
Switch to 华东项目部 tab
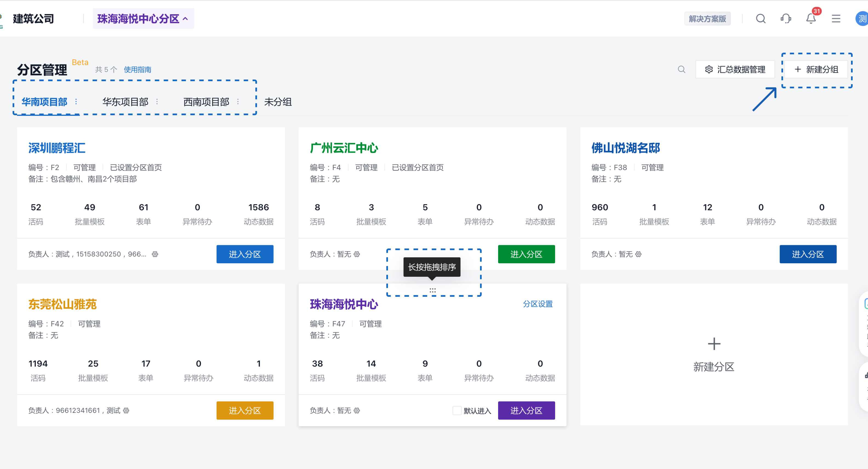125,101
